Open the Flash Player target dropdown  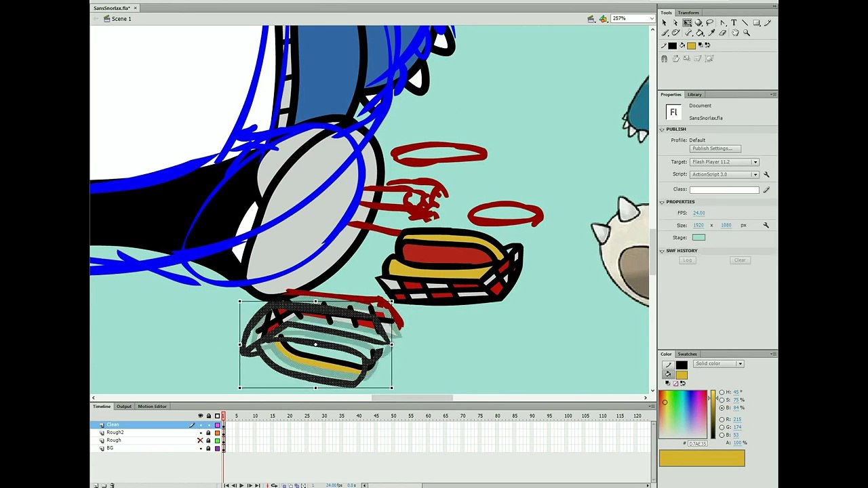755,162
